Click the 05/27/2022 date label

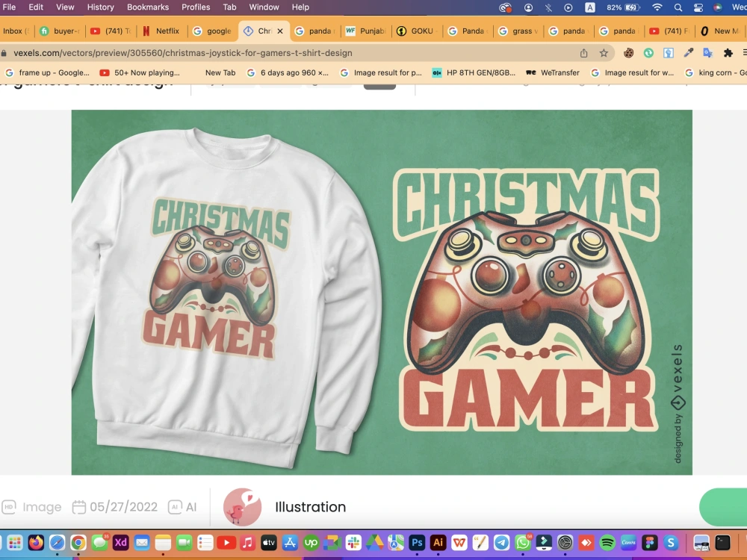(x=114, y=507)
